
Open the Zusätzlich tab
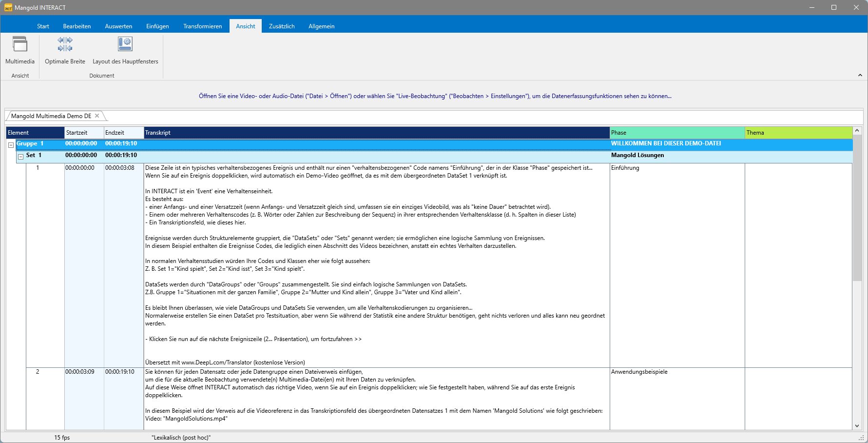coord(282,26)
